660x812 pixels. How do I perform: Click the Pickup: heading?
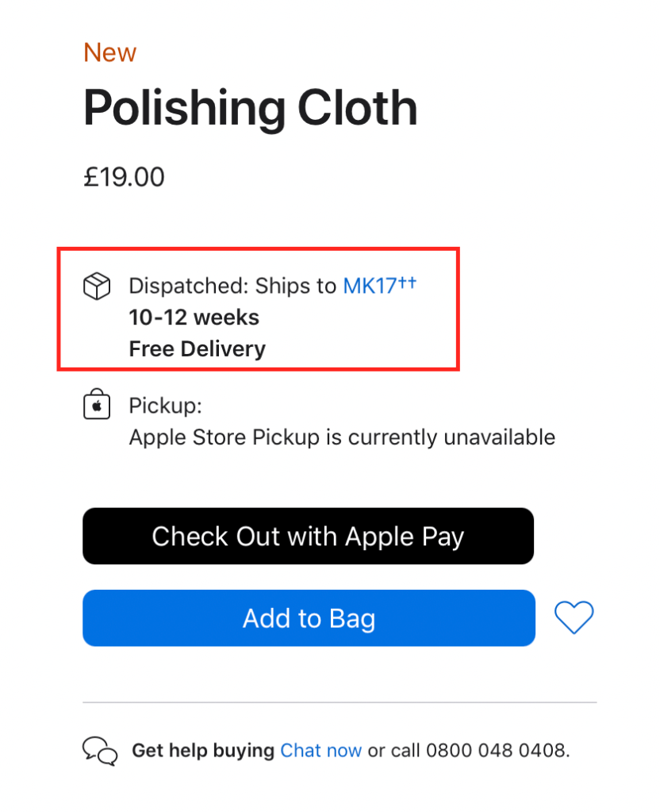tap(165, 406)
